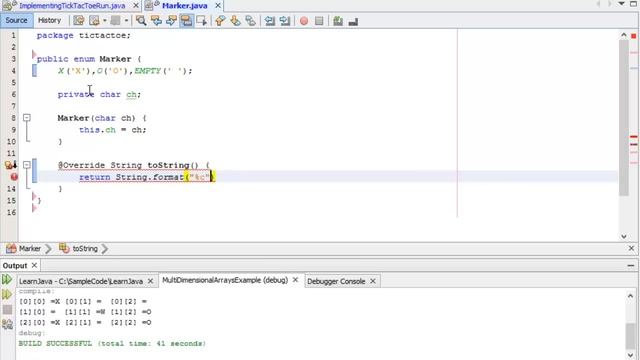
Task: Click the Uncomment code icon
Action: click(353, 21)
